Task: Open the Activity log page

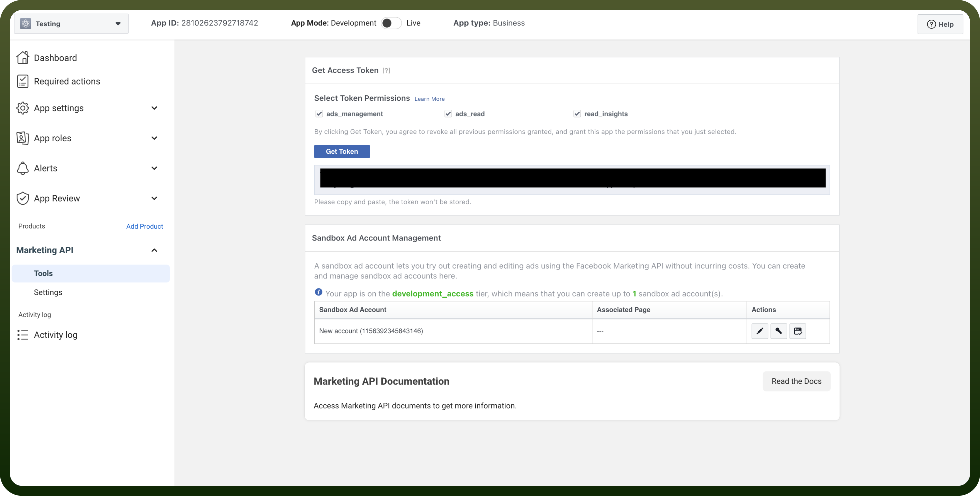Action: pos(55,335)
